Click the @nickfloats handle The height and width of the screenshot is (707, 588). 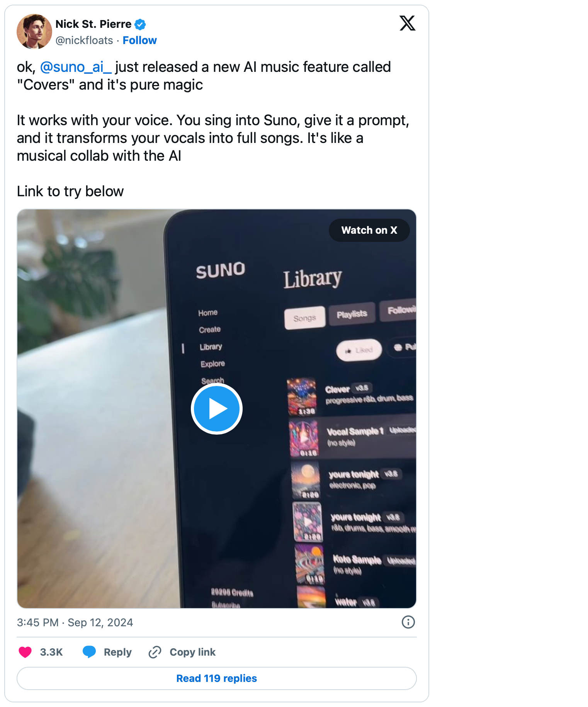[x=84, y=40]
